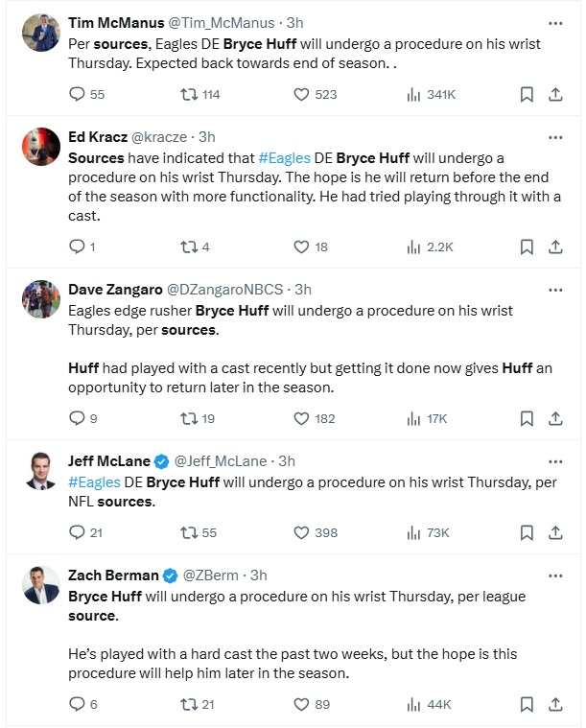Reply to Dave Zangaro's tweet
Screen dimensions: 586x728
[x=78, y=418]
